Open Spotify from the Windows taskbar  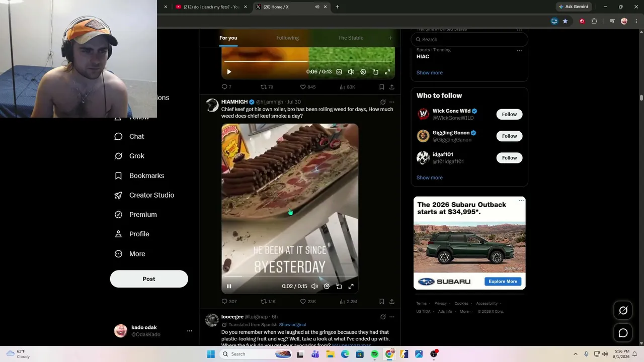point(375,354)
